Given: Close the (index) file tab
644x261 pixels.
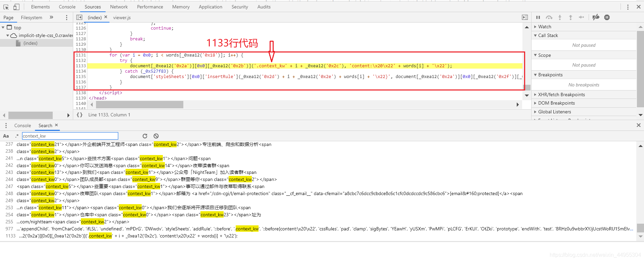Looking at the screenshot, I should click(x=106, y=17).
